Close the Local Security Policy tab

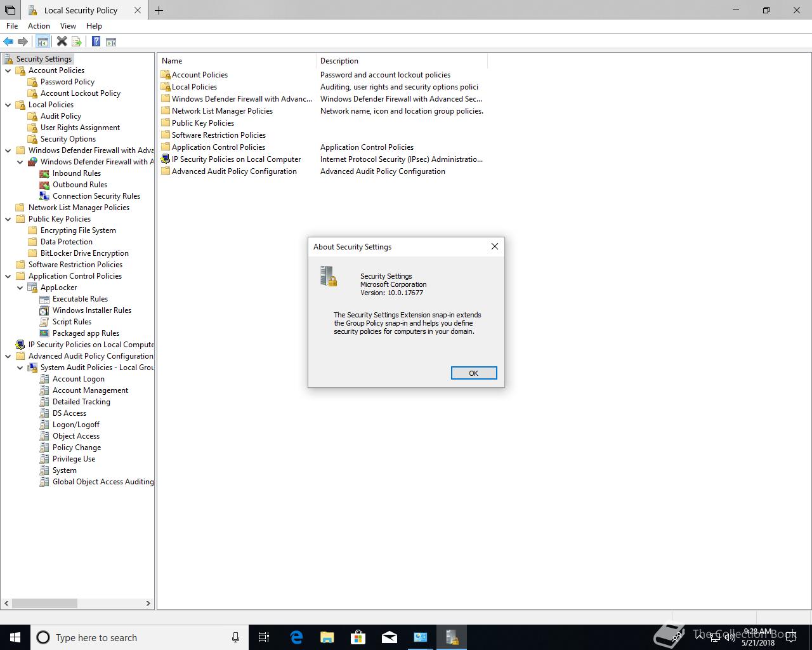(138, 10)
